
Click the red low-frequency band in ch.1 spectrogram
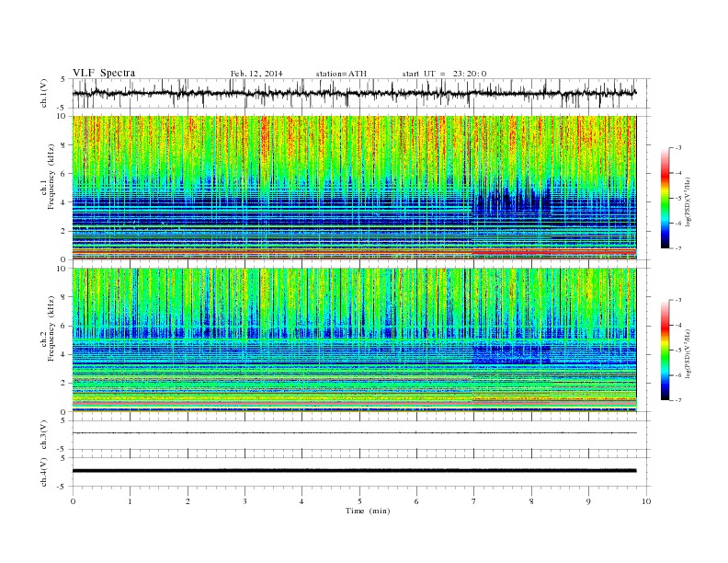(x=354, y=252)
